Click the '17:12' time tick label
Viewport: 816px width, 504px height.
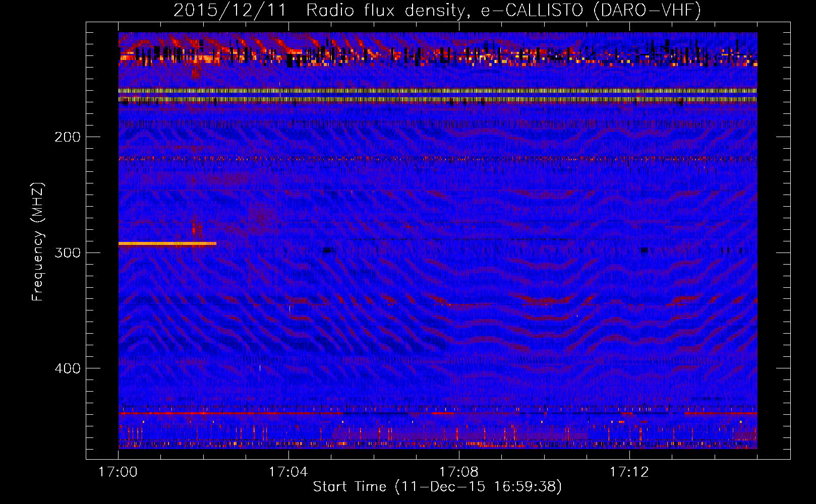pos(629,472)
